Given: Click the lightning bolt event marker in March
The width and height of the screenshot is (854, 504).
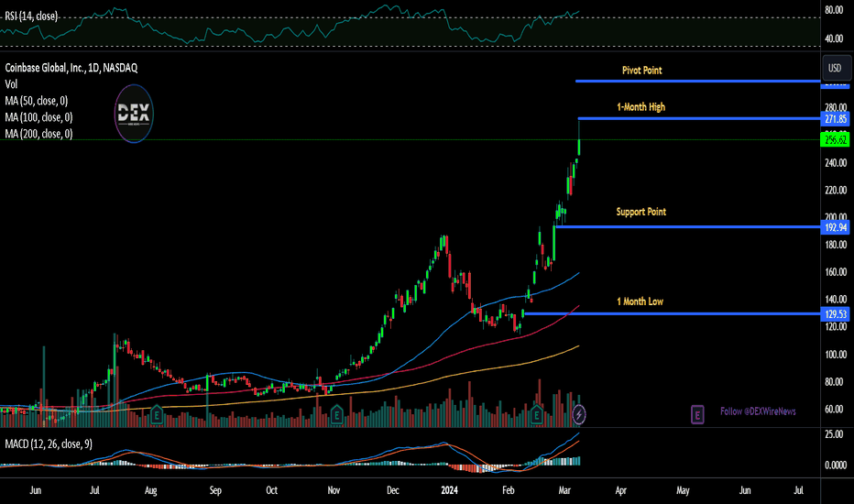Looking at the screenshot, I should [x=579, y=415].
